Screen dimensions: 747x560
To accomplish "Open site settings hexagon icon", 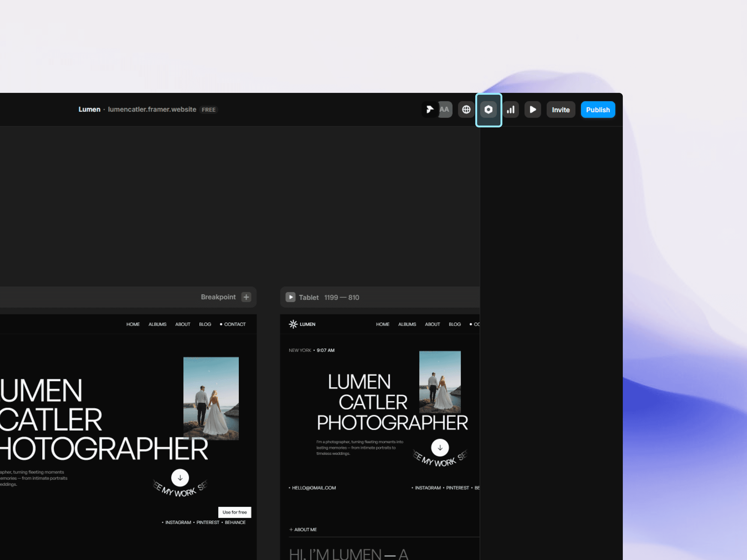I will point(488,110).
